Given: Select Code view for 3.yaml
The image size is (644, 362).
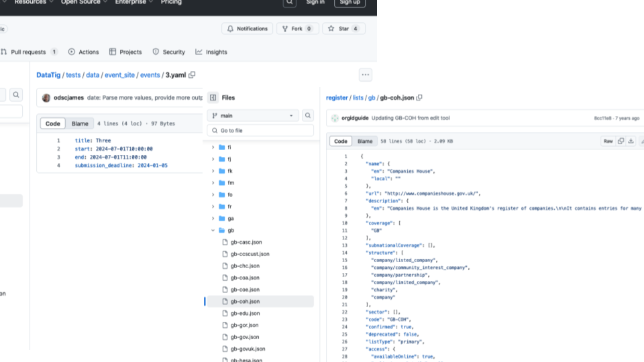Looking at the screenshot, I should 52,123.
